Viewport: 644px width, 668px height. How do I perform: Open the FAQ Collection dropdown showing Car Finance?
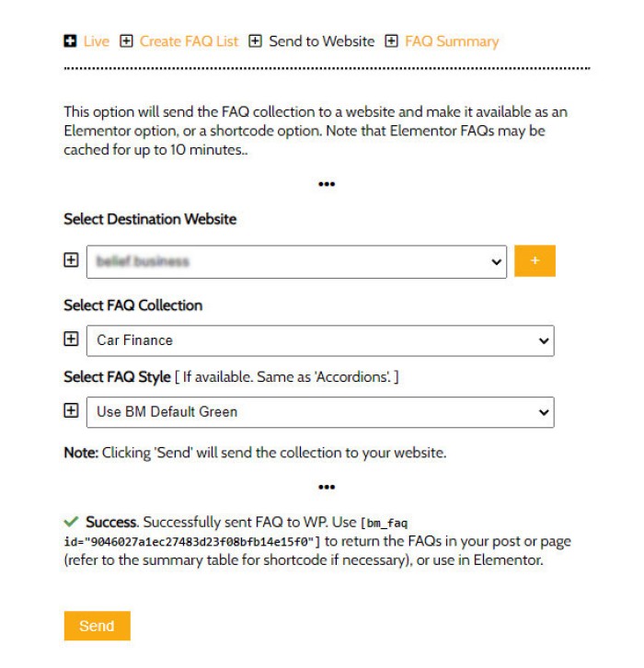coord(320,340)
